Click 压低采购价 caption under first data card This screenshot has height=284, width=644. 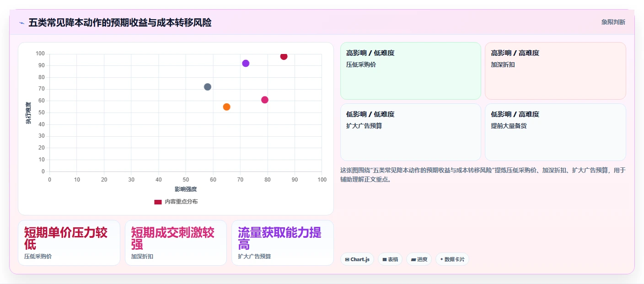[38, 257]
